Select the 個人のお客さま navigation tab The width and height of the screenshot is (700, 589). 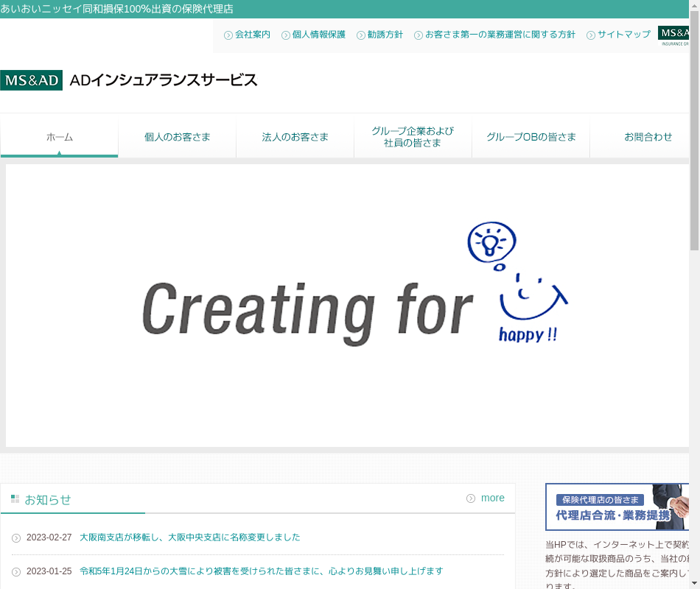tap(177, 137)
